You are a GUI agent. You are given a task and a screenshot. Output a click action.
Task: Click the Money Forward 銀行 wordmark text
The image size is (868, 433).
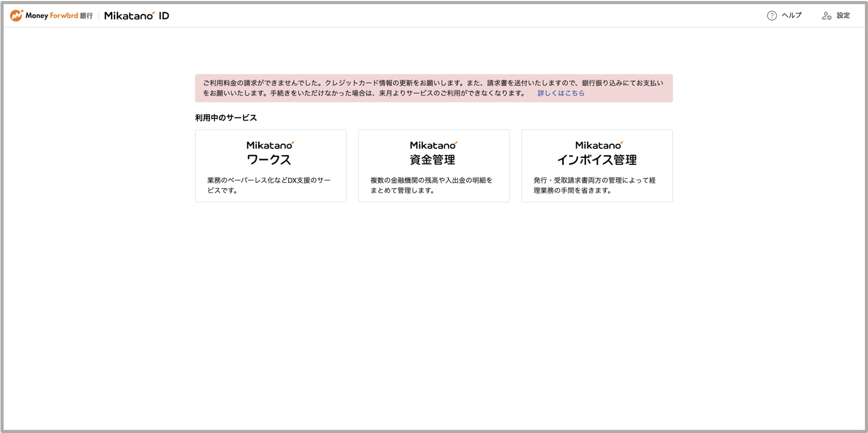pyautogui.click(x=59, y=16)
